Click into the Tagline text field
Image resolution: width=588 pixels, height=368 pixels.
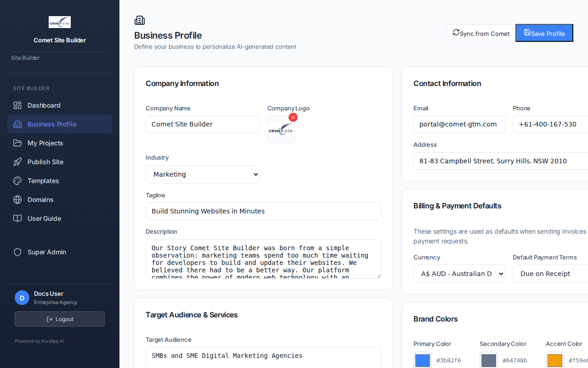[x=263, y=211]
